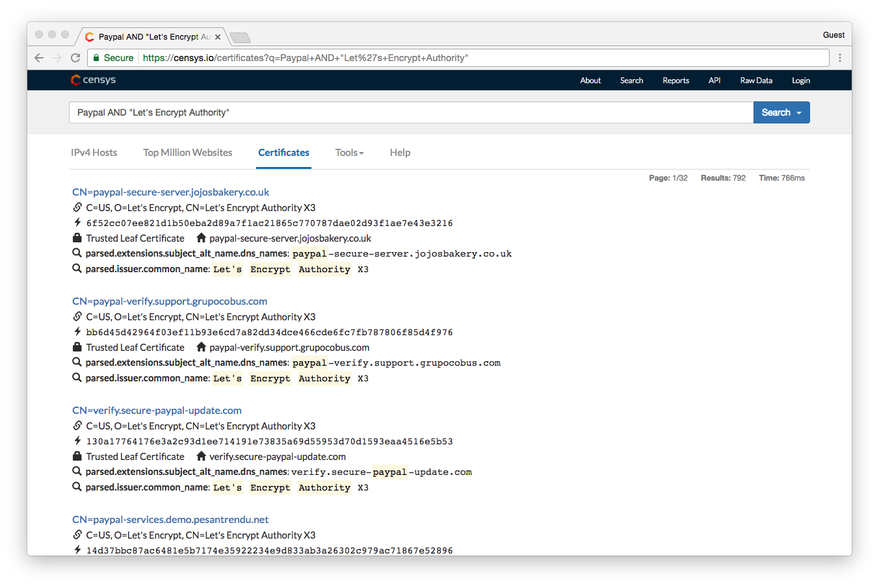Select the Certificates tab

click(283, 153)
